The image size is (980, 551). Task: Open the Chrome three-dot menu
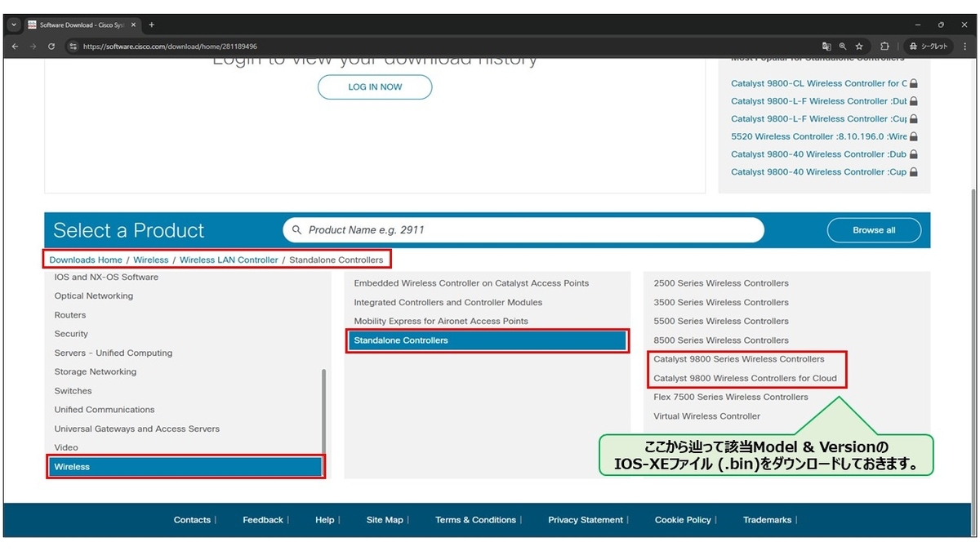coord(965,47)
